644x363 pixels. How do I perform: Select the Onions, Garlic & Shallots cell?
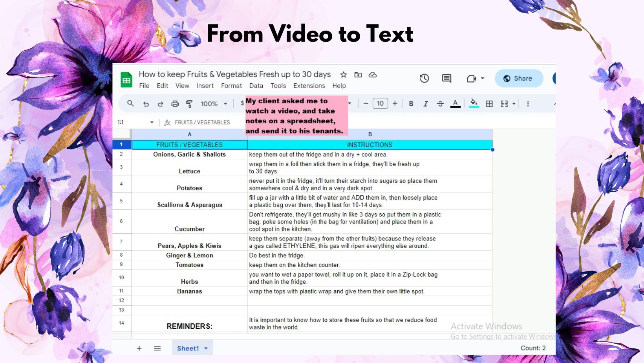[x=190, y=154]
